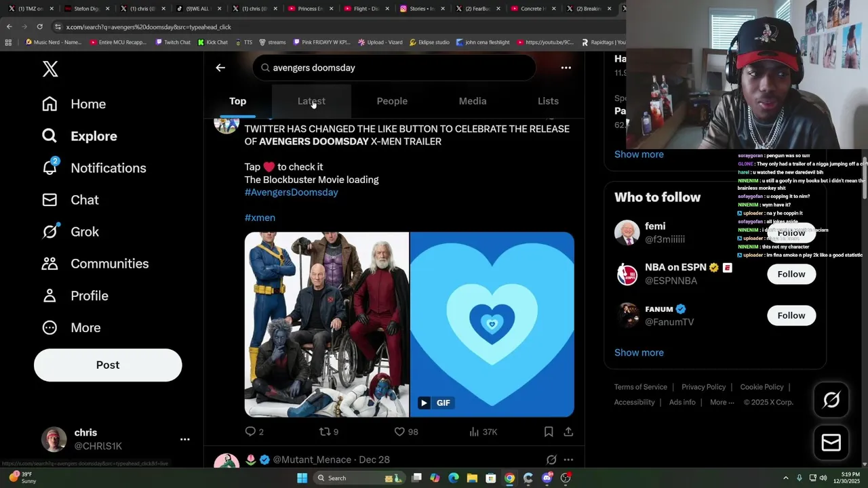
Task: Click browser back button
Action: tap(9, 26)
